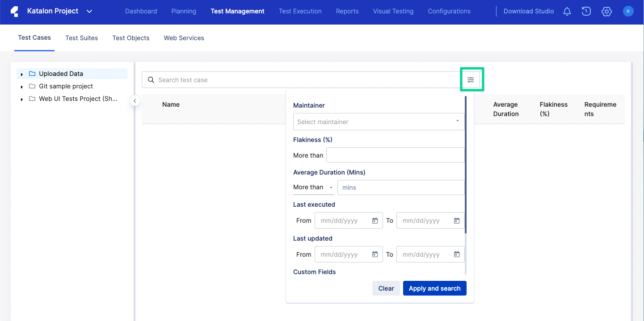Click the history clock icon in header
The image size is (644, 321).
pyautogui.click(x=586, y=12)
